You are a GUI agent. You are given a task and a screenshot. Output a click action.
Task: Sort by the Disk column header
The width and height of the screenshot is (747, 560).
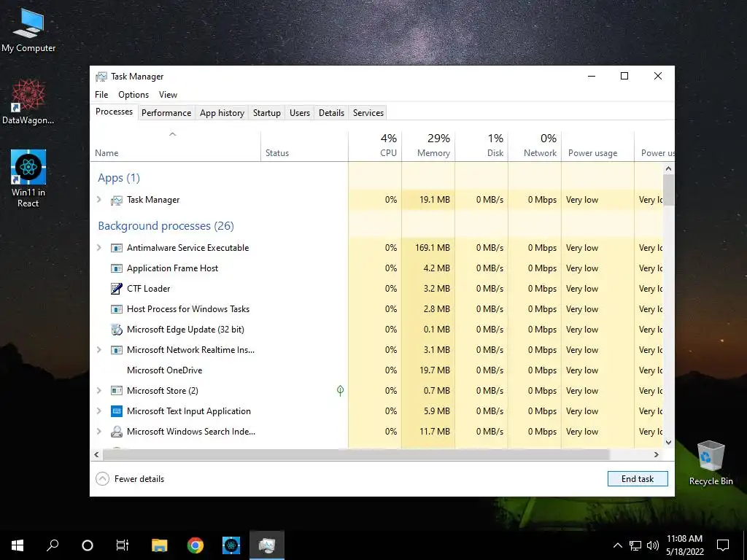(481, 146)
